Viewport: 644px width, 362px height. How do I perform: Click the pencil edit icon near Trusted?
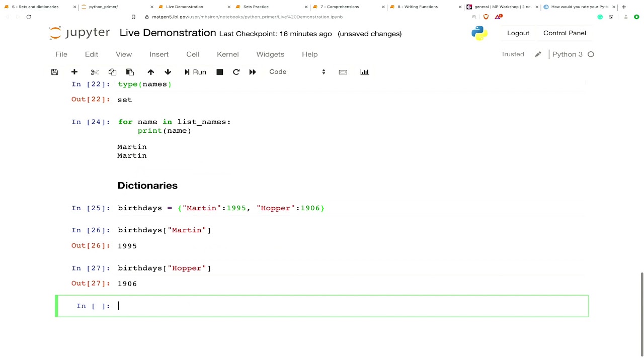(x=538, y=54)
